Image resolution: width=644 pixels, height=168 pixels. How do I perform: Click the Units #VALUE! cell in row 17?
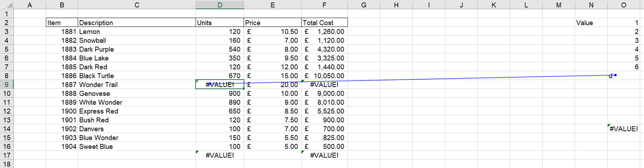point(219,156)
